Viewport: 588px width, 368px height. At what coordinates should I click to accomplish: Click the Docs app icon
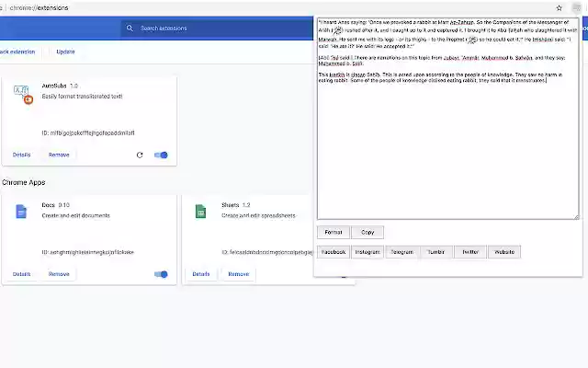21,212
